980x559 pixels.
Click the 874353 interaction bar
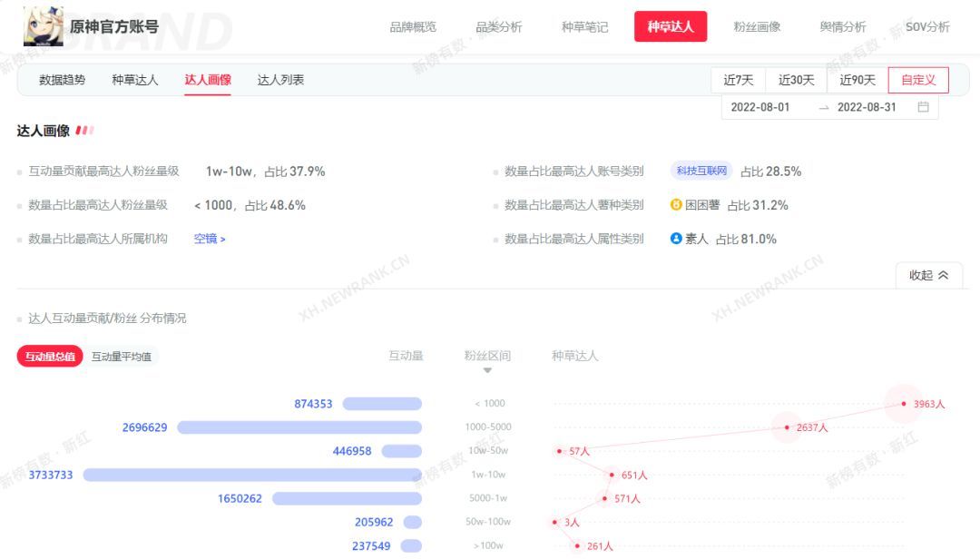tap(382, 404)
